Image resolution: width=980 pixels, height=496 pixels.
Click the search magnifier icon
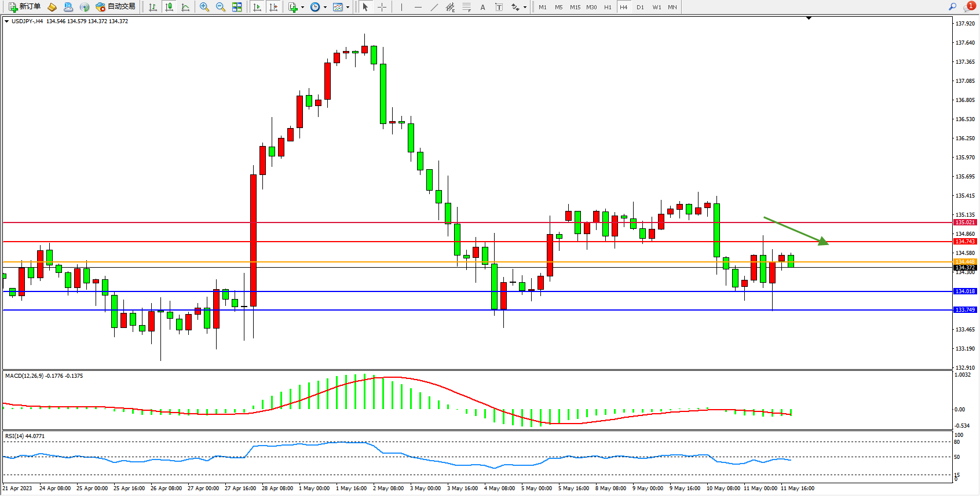click(952, 6)
